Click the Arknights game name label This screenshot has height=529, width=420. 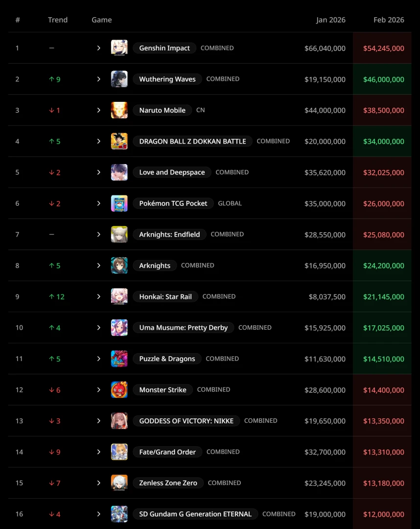coord(155,265)
